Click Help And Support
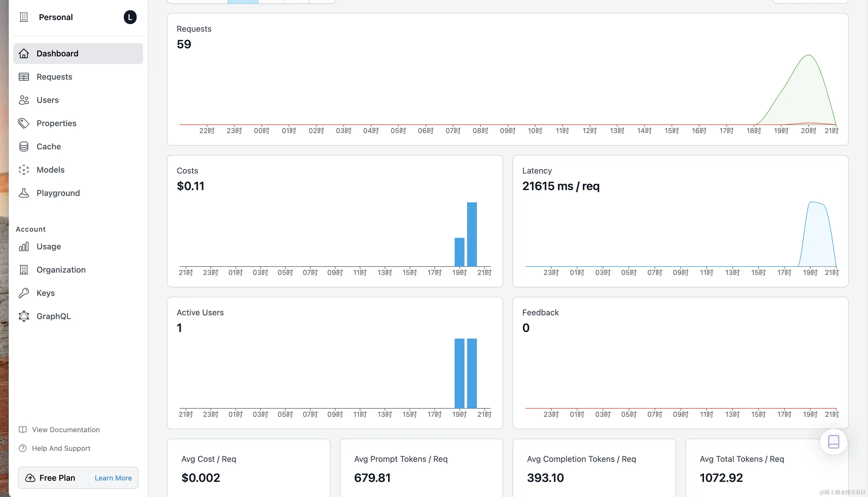The height and width of the screenshot is (497, 868). click(61, 448)
